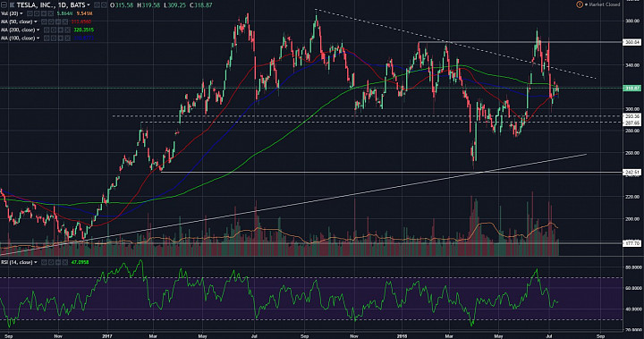Click the low price L309.25

click(175, 5)
